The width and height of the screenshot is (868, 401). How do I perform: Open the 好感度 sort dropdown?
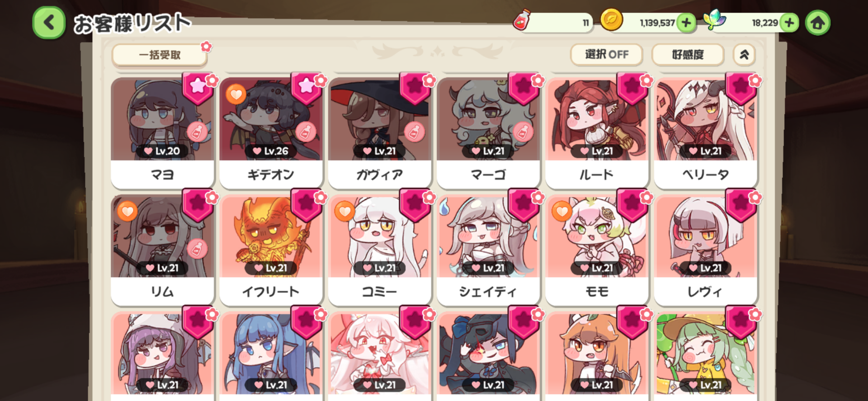click(x=688, y=55)
